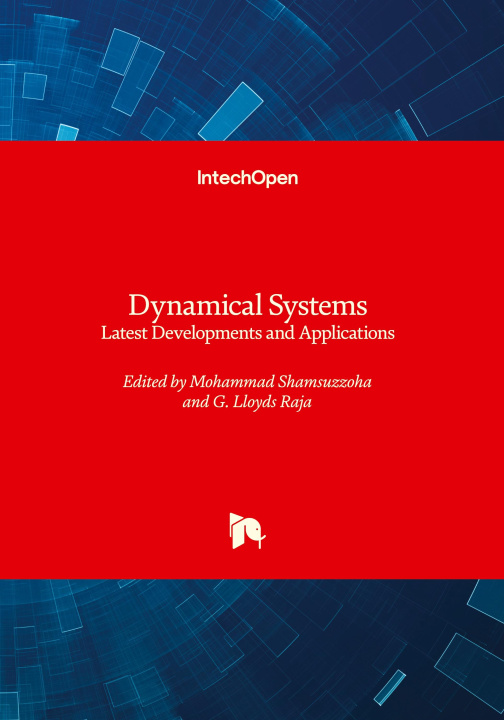
Task: Click the 'and G. Lloyds Raja' line
Action: point(247,402)
